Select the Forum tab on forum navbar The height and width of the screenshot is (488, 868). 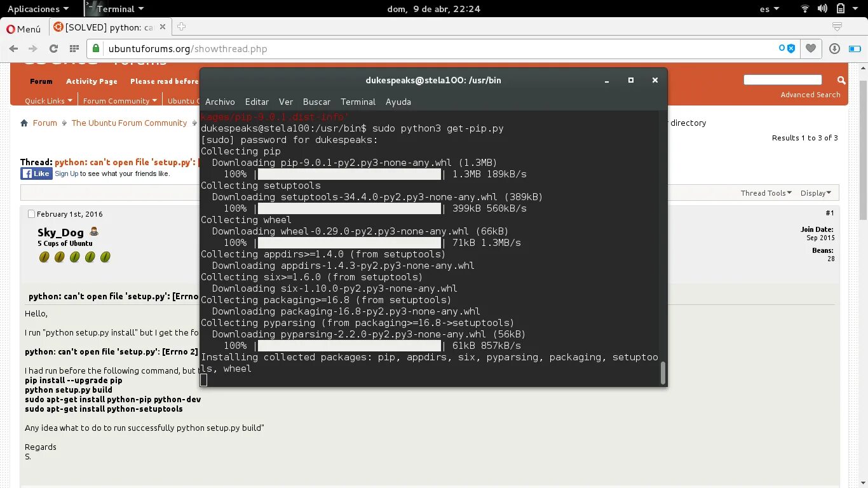click(x=41, y=81)
